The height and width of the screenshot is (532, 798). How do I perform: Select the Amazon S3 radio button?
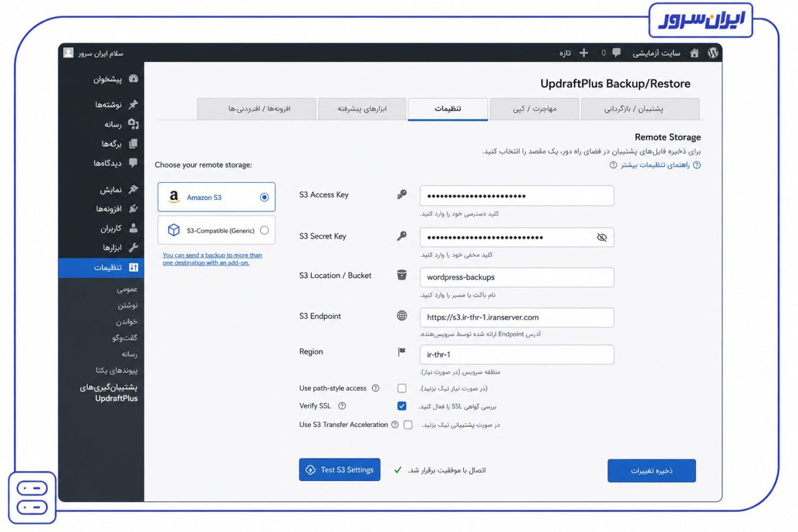[x=265, y=198]
